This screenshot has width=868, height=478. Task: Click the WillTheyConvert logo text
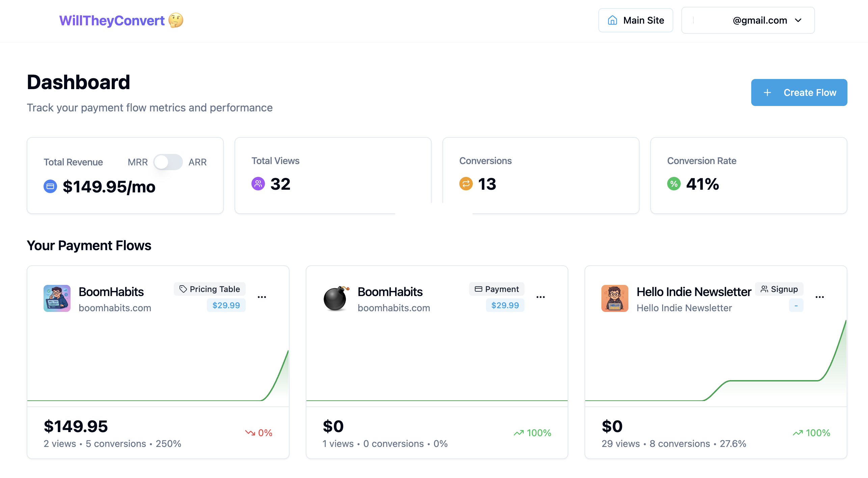click(112, 20)
